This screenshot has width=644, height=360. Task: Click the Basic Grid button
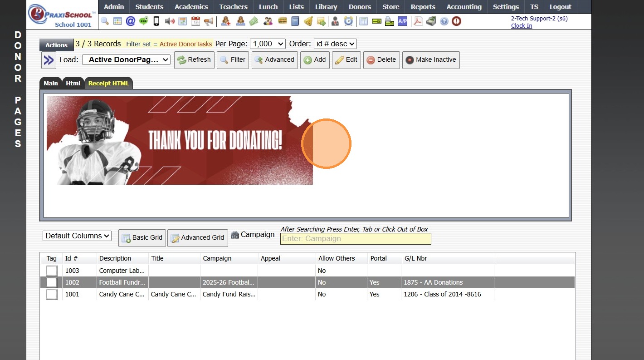pos(142,238)
